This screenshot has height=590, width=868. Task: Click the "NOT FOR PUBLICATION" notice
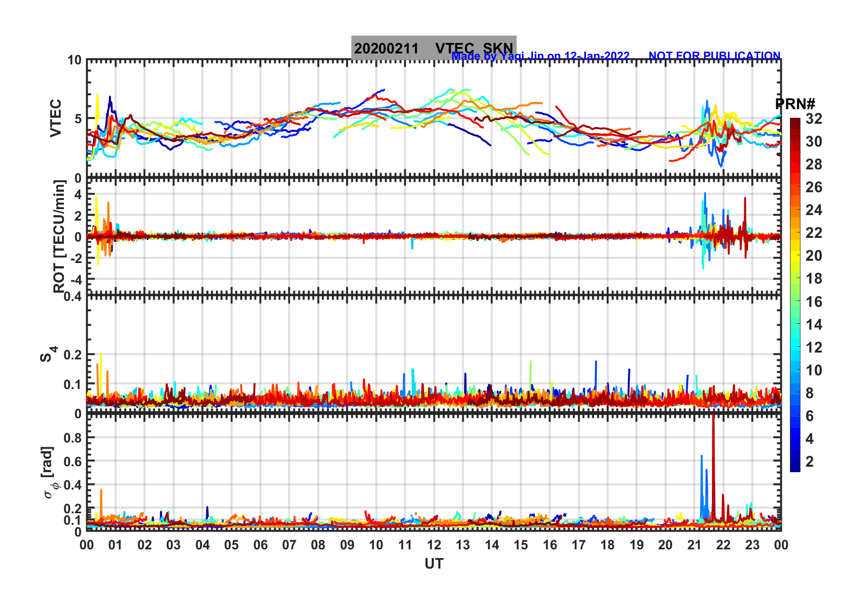pyautogui.click(x=714, y=56)
